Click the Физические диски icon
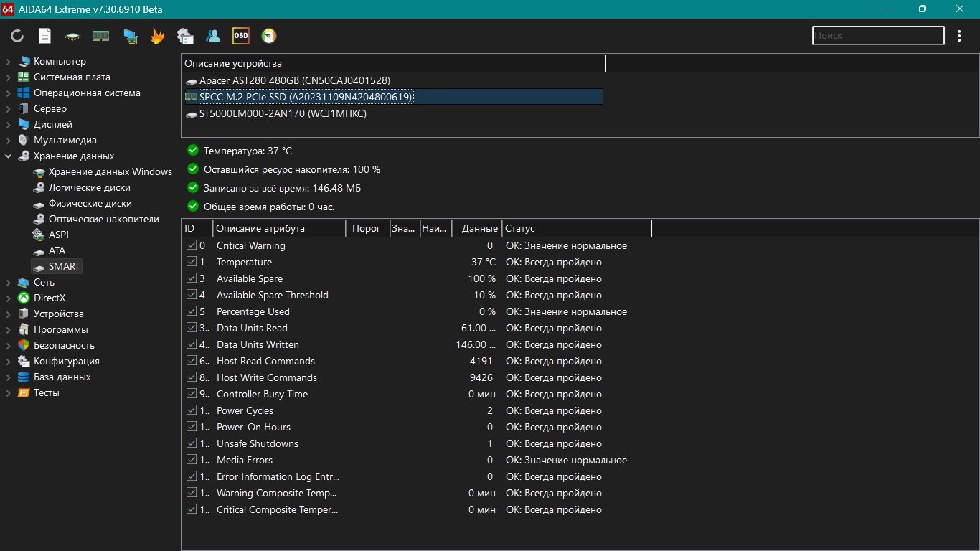Image resolution: width=980 pixels, height=551 pixels. (39, 204)
